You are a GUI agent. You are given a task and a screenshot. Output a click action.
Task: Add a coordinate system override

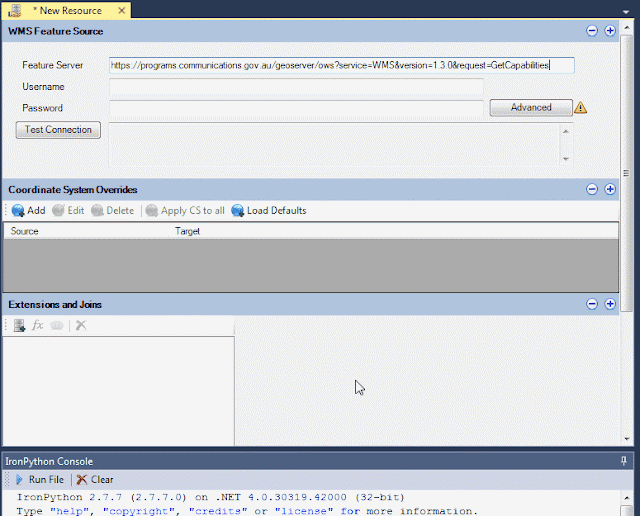[x=29, y=211]
